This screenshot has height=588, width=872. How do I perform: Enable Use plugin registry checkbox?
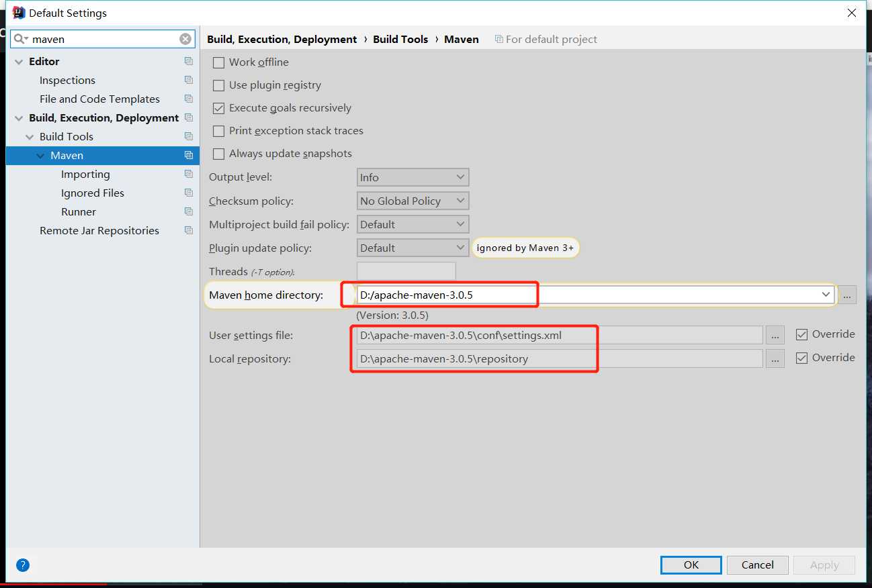(218, 85)
